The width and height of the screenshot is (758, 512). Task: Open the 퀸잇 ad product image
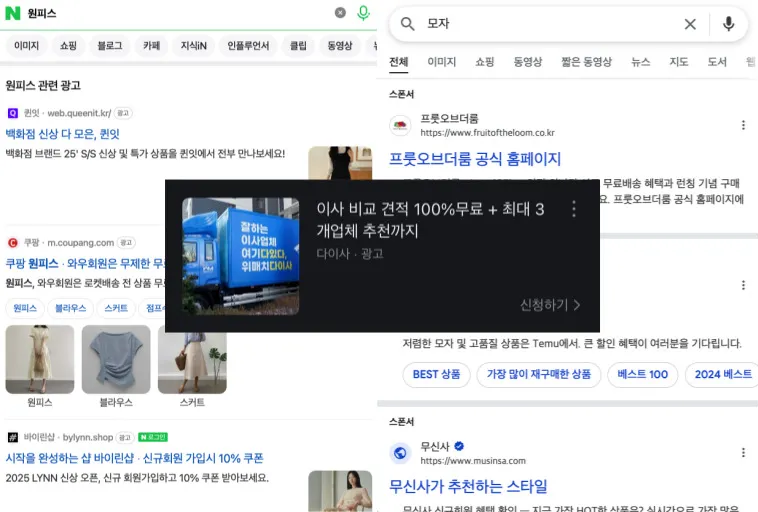point(340,163)
